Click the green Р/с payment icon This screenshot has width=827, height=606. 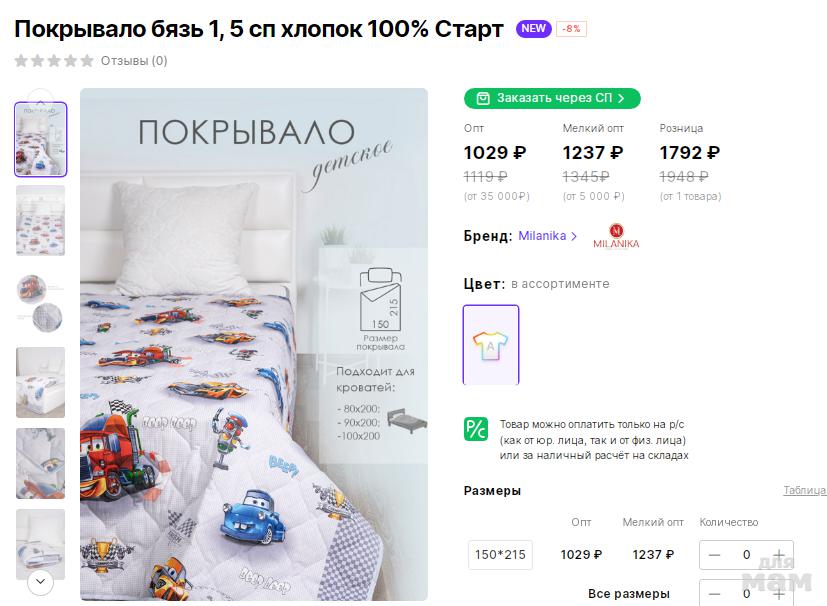tap(476, 429)
